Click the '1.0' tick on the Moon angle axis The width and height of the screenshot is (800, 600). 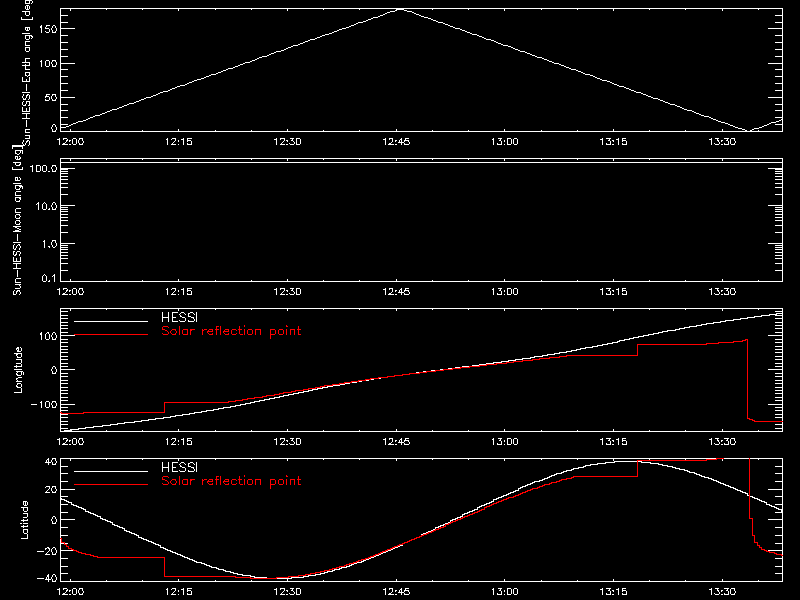pyautogui.click(x=49, y=244)
